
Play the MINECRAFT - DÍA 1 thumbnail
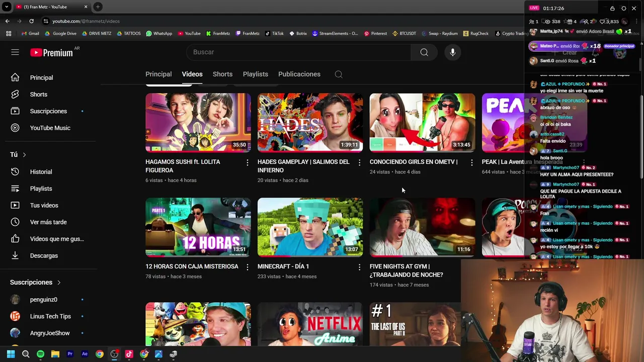coord(310,227)
